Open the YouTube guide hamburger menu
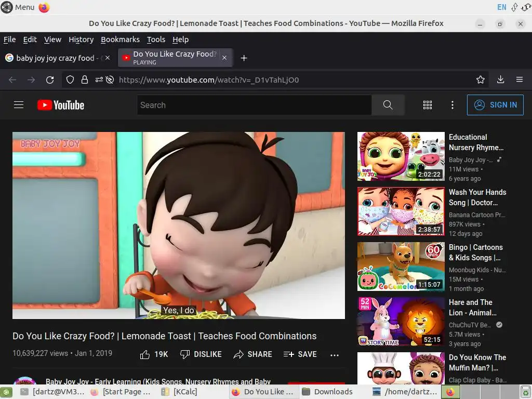Viewport: 532px width, 399px height. coord(19,105)
